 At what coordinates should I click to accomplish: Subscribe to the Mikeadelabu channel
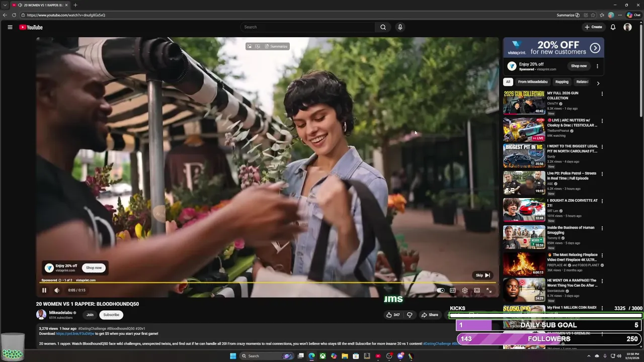(111, 315)
